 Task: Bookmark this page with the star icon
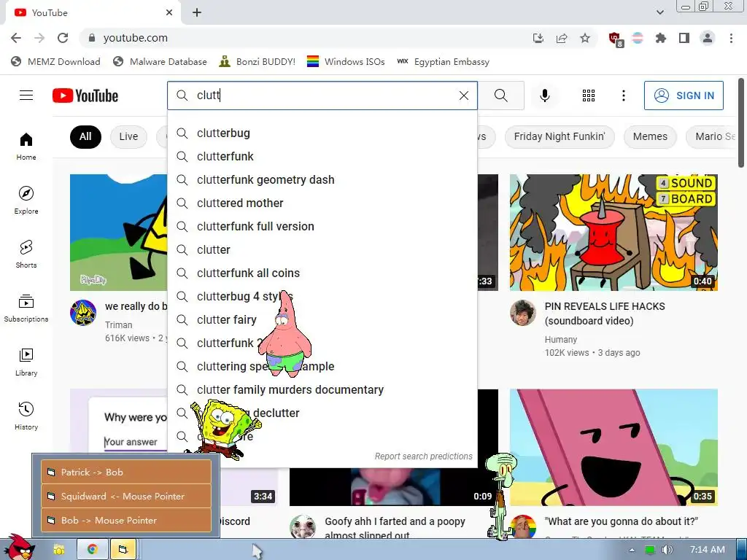point(585,38)
